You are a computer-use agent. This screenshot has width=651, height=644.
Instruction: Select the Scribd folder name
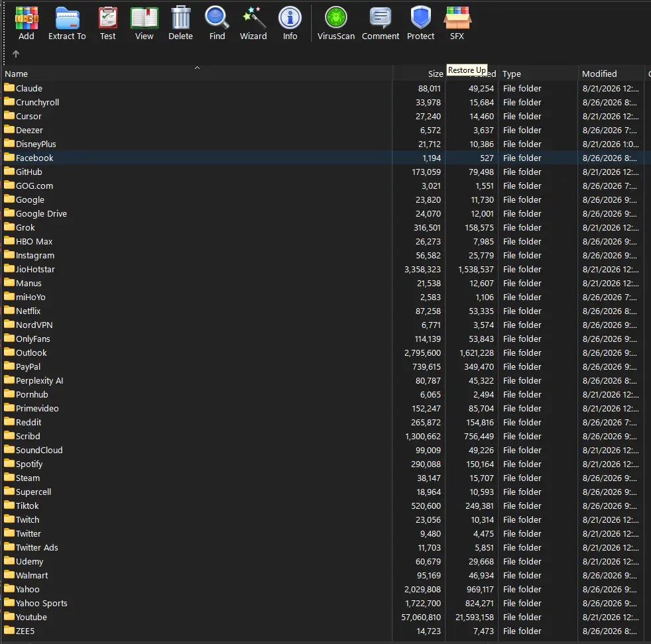pos(28,436)
